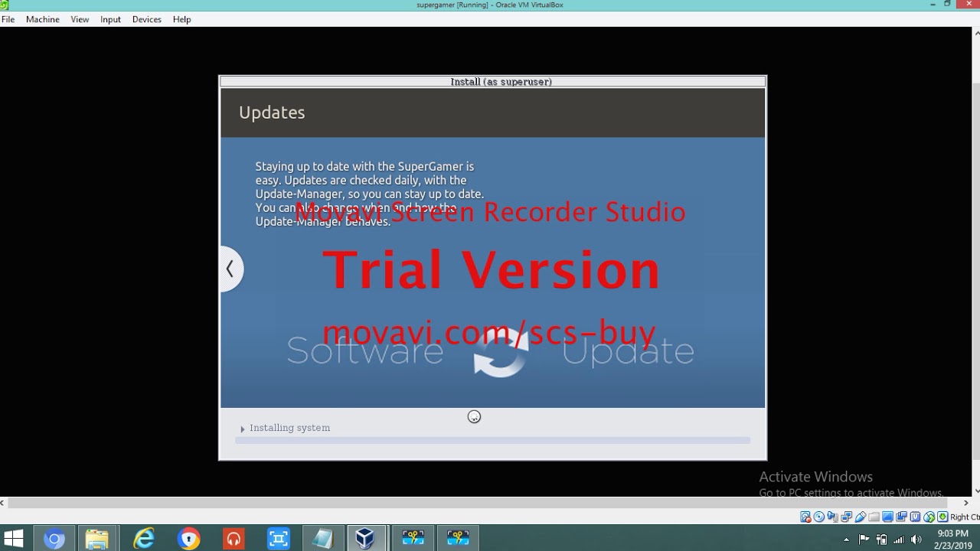Viewport: 980px width, 551px height.
Task: Click the Updates slide heading
Action: pyautogui.click(x=272, y=112)
